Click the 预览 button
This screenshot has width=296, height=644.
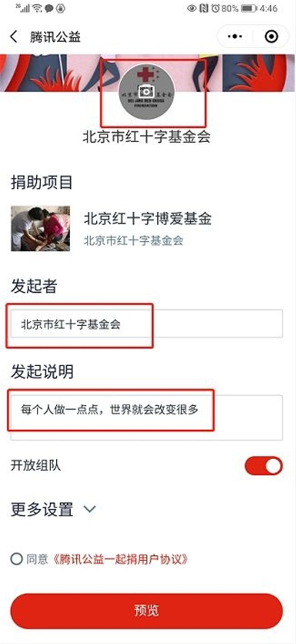tap(146, 611)
